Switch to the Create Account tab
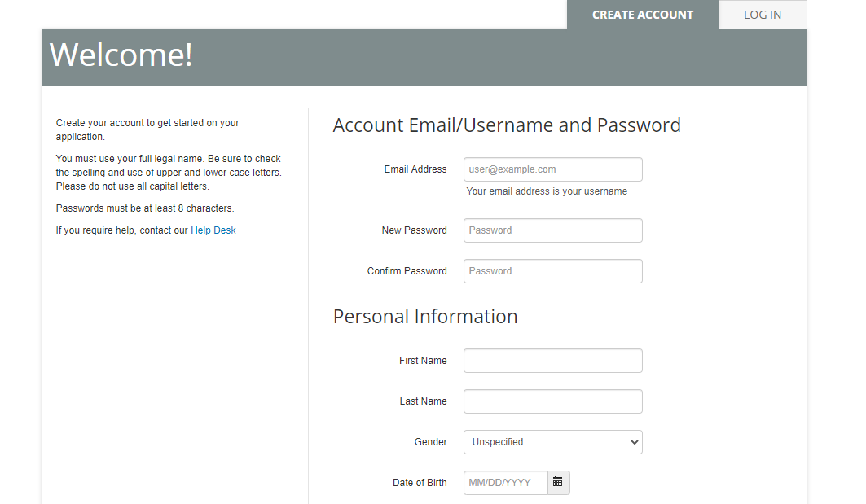 [x=642, y=15]
